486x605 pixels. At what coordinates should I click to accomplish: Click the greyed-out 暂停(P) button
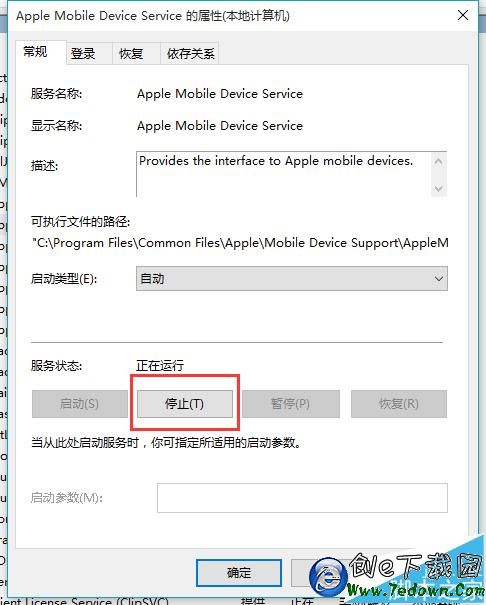291,404
